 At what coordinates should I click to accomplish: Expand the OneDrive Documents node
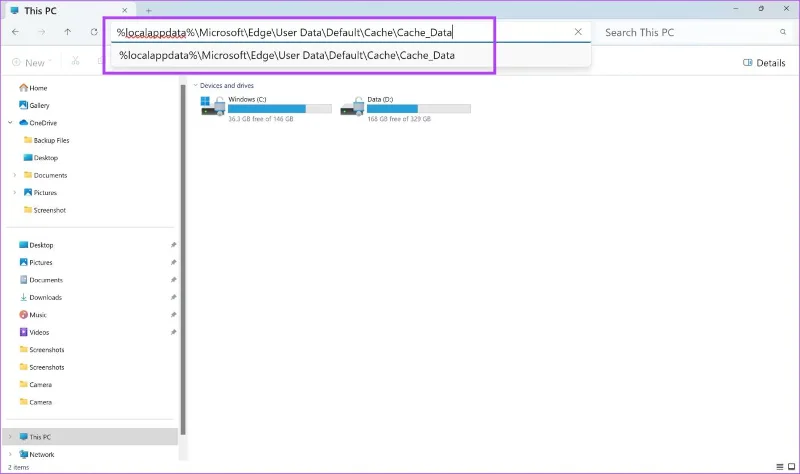14,175
